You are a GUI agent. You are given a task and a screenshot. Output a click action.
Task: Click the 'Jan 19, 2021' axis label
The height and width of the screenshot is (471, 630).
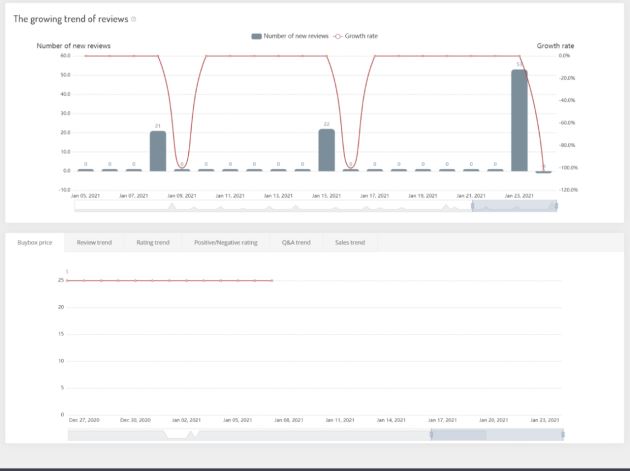[x=423, y=196]
